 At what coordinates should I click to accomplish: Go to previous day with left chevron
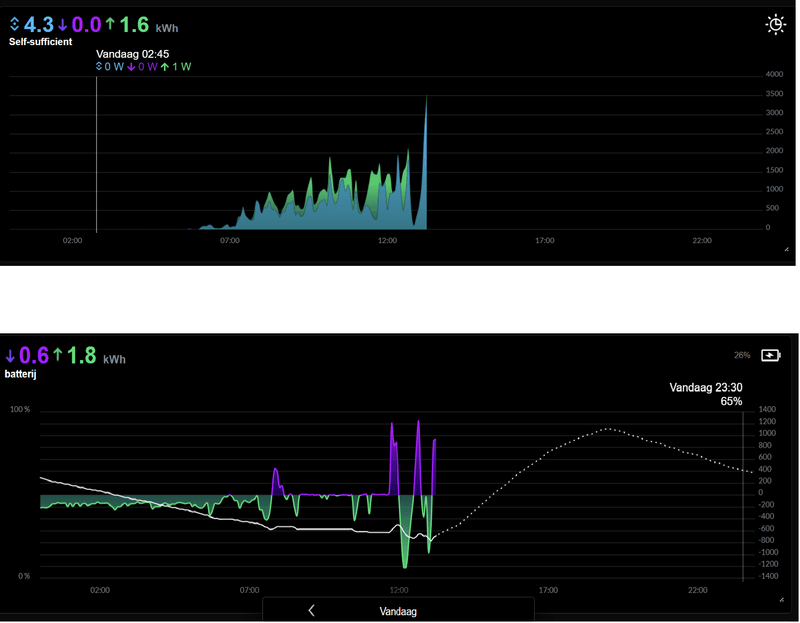(311, 610)
